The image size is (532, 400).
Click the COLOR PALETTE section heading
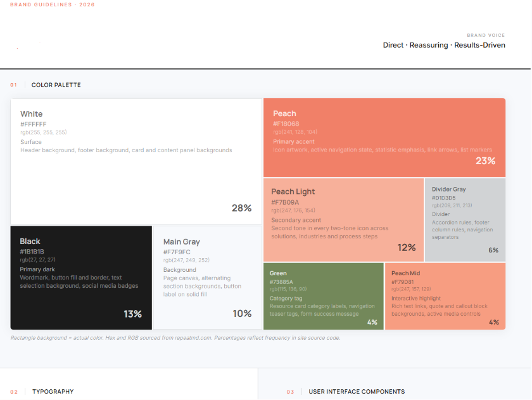(56, 85)
